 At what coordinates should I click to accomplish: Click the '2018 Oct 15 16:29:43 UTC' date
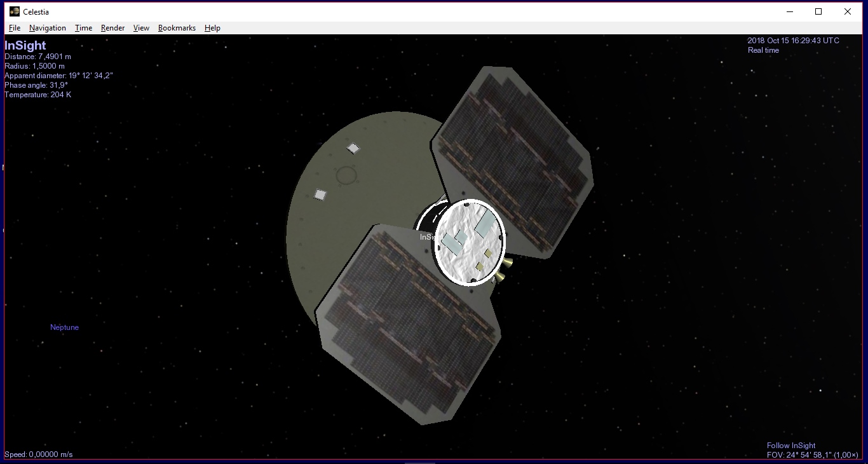[793, 41]
